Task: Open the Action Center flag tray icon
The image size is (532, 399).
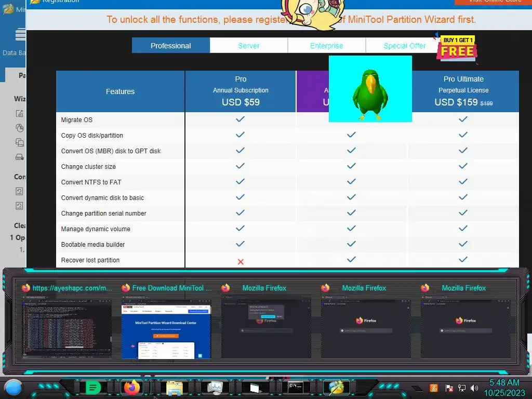Action: (449, 388)
